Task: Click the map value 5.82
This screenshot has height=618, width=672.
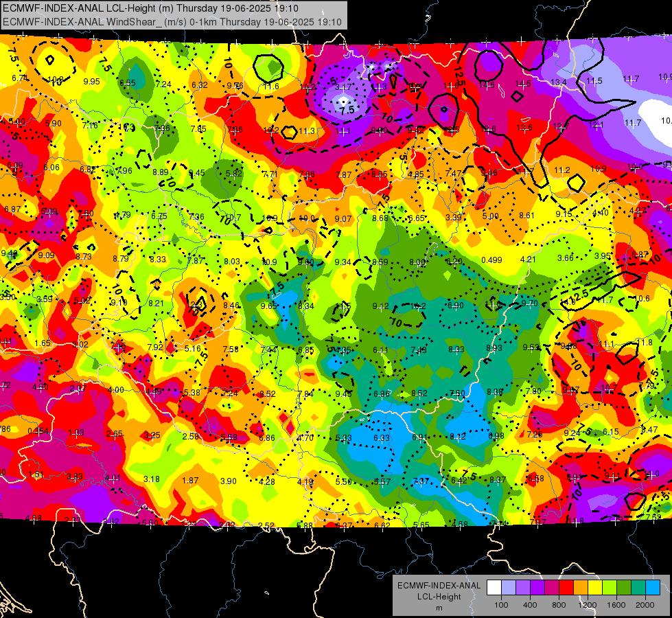Action: [234, 174]
